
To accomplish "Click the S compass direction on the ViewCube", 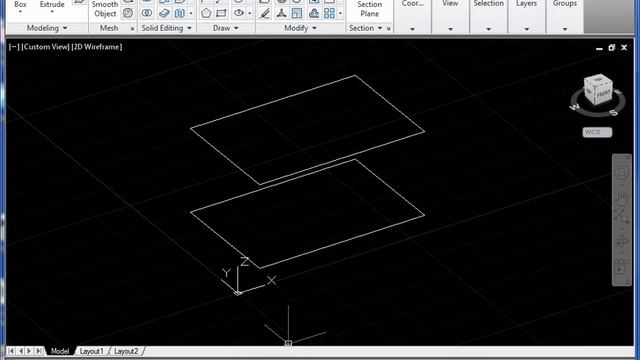I will [x=614, y=112].
